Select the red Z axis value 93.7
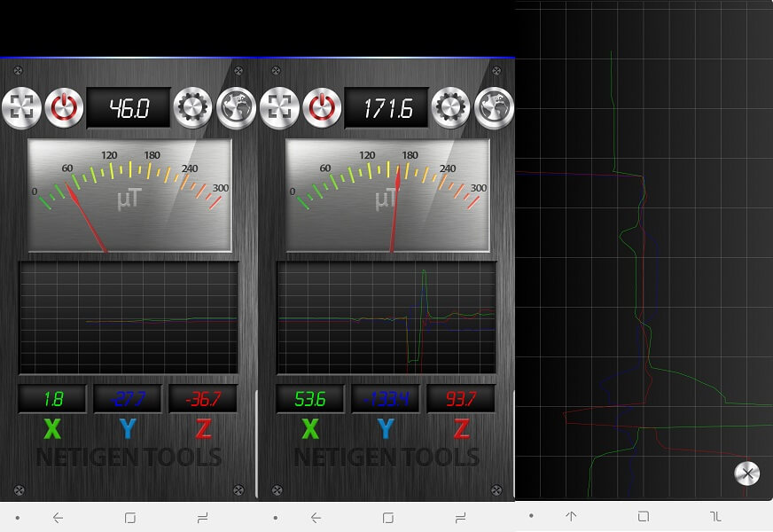 click(461, 399)
